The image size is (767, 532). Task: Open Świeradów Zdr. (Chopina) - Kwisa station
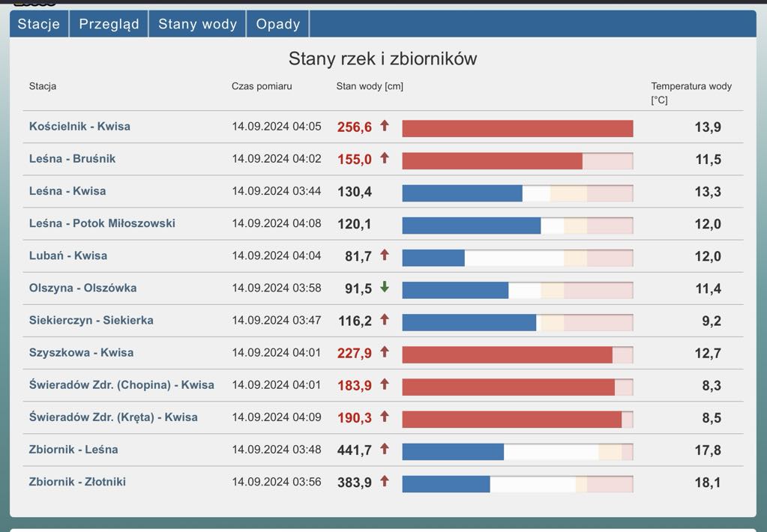(x=121, y=384)
